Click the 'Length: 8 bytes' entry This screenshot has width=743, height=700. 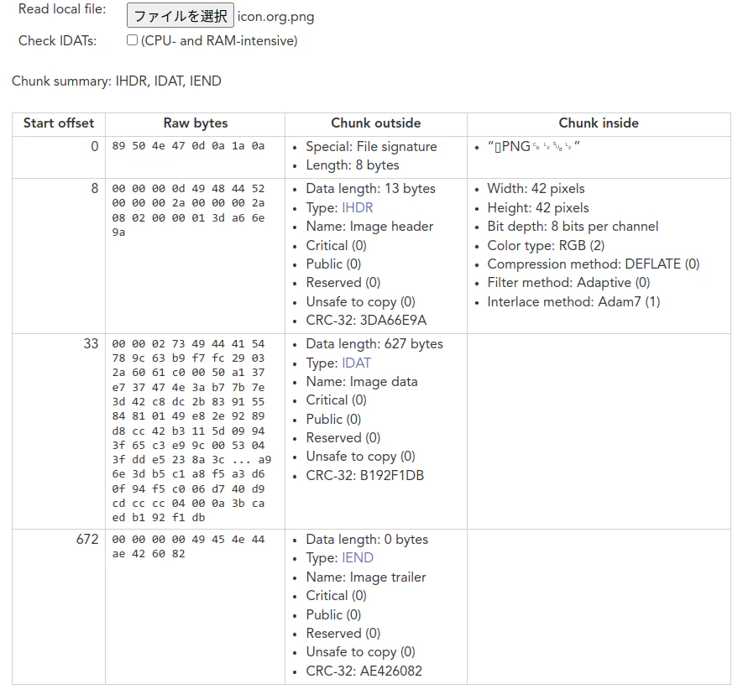[x=353, y=165]
